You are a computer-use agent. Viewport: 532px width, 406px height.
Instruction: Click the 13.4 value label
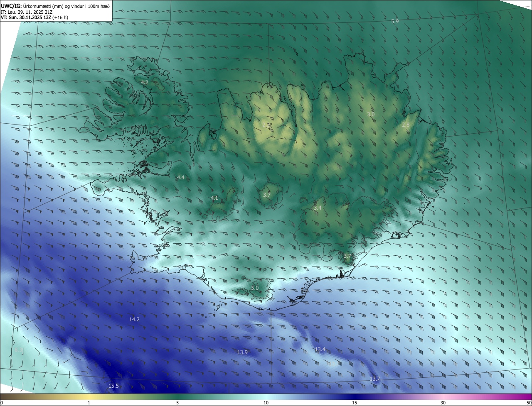[320, 349]
